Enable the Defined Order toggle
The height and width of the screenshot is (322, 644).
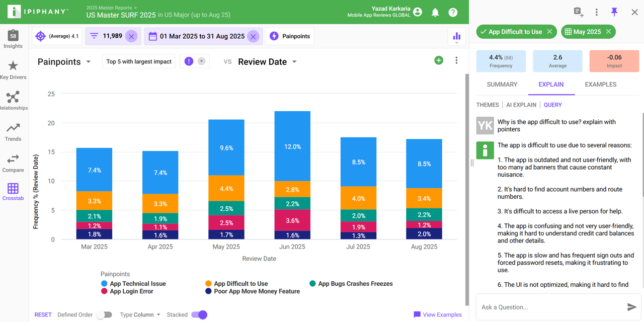pos(104,314)
